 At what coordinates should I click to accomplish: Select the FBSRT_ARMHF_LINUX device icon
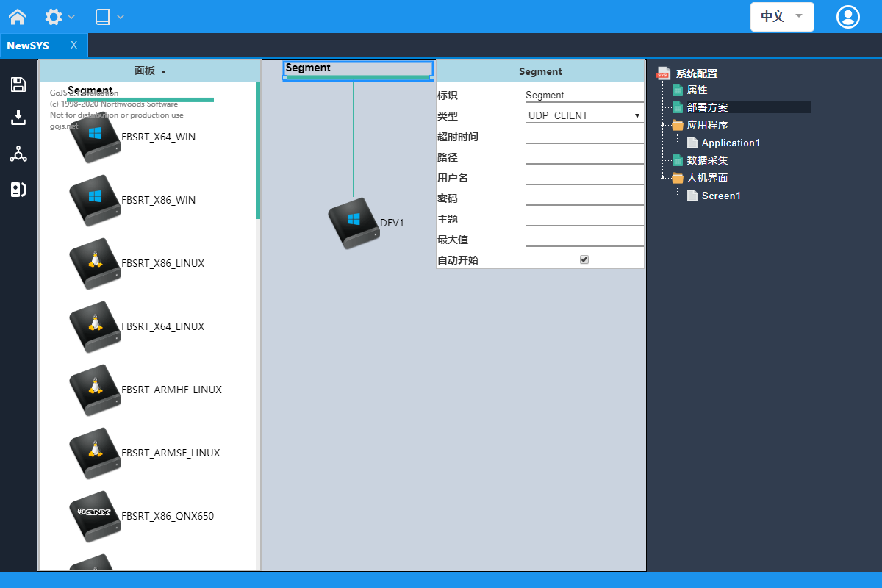(95, 390)
